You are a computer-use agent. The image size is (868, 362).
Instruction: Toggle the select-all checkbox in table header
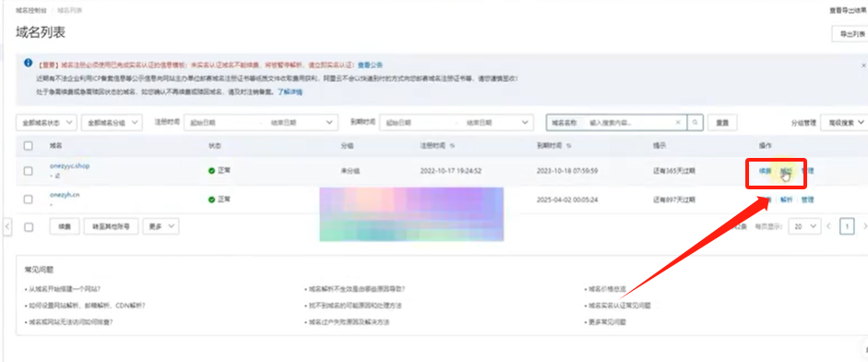click(x=29, y=146)
